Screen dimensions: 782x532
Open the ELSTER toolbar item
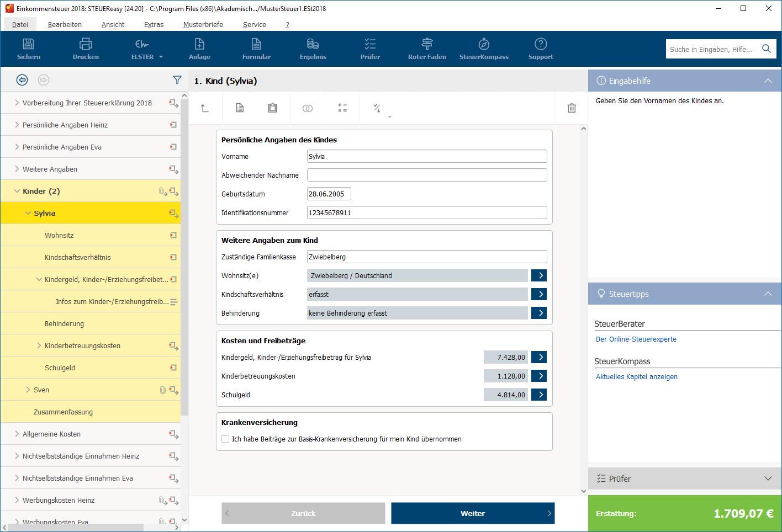tap(142, 49)
